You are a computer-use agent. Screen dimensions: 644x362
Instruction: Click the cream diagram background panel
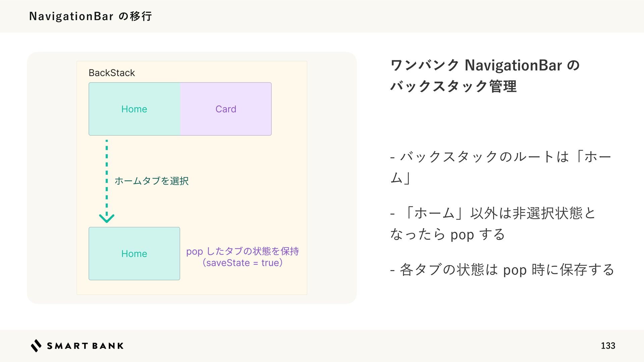pos(192,178)
